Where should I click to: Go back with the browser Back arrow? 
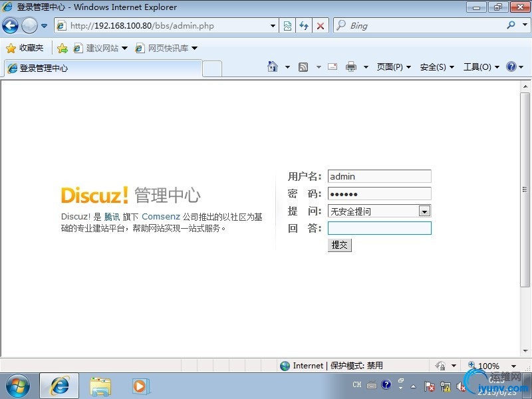[x=10, y=25]
